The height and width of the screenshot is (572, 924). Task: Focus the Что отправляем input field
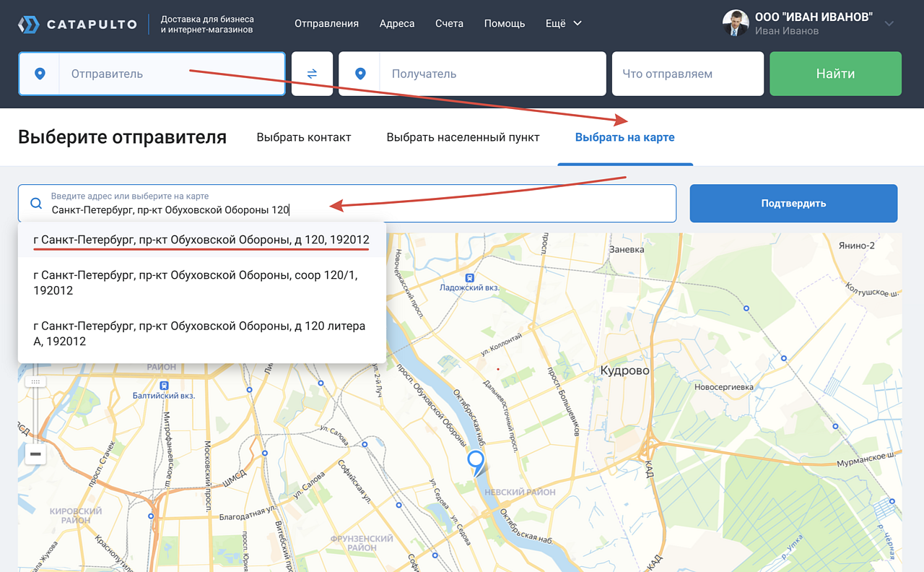pyautogui.click(x=687, y=74)
